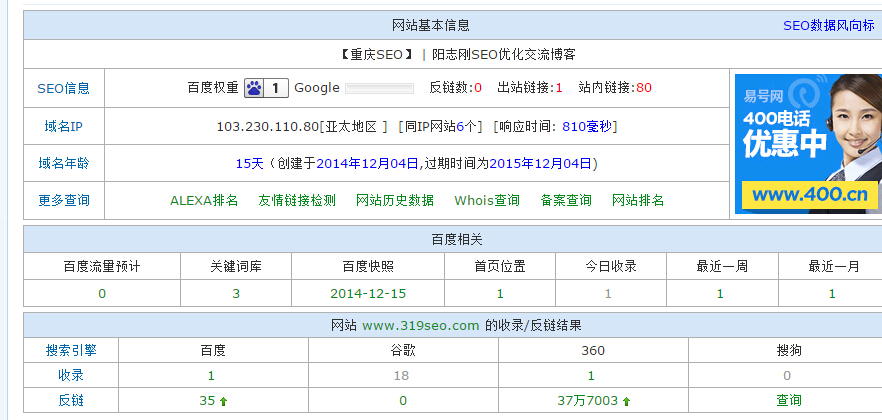This screenshot has height=420, width=882.
Task: Open the SEO数据风向标 link
Action: (828, 25)
